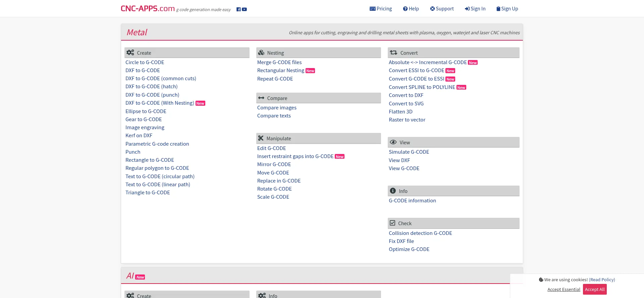The height and width of the screenshot is (298, 644).
Task: Choose Accept Essential cookies
Action: coord(564,289)
